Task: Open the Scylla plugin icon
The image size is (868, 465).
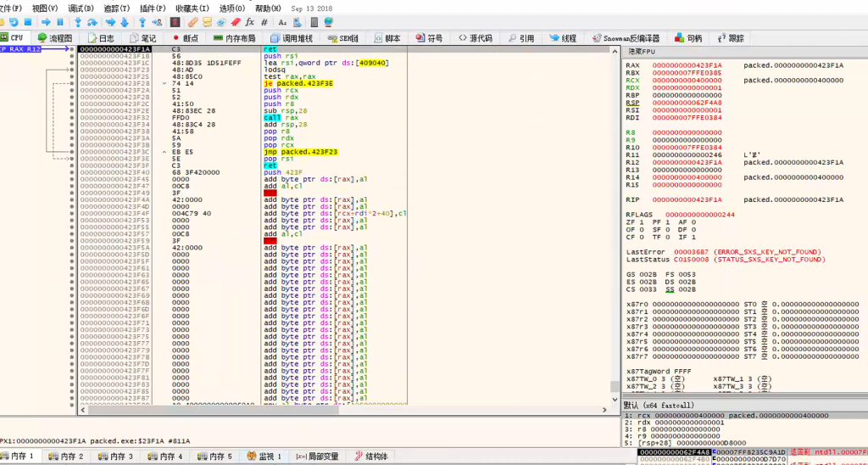Action: [x=175, y=22]
